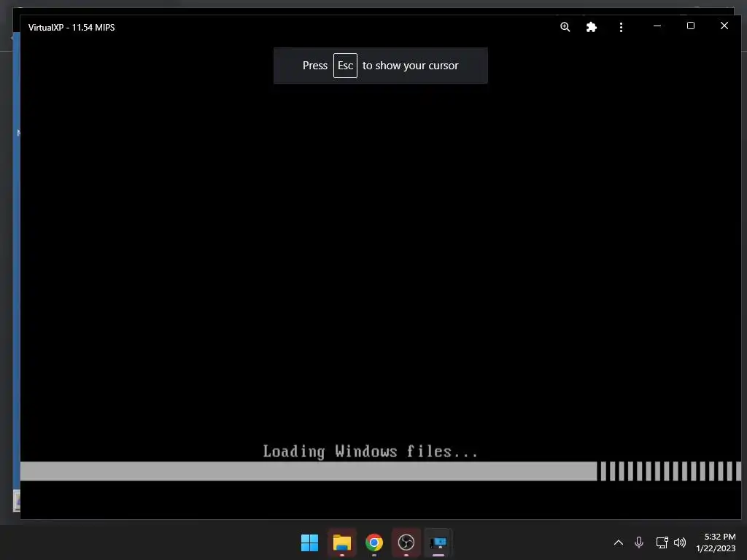Open the clock showing 5:32 PM
This screenshot has width=747, height=560.
point(716,542)
